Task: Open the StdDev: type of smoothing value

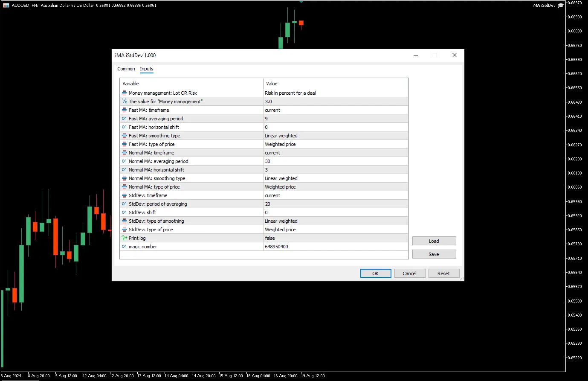Action: [x=336, y=221]
